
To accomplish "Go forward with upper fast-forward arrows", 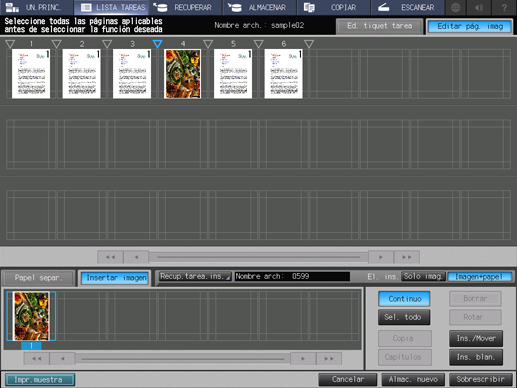I will pos(407,257).
